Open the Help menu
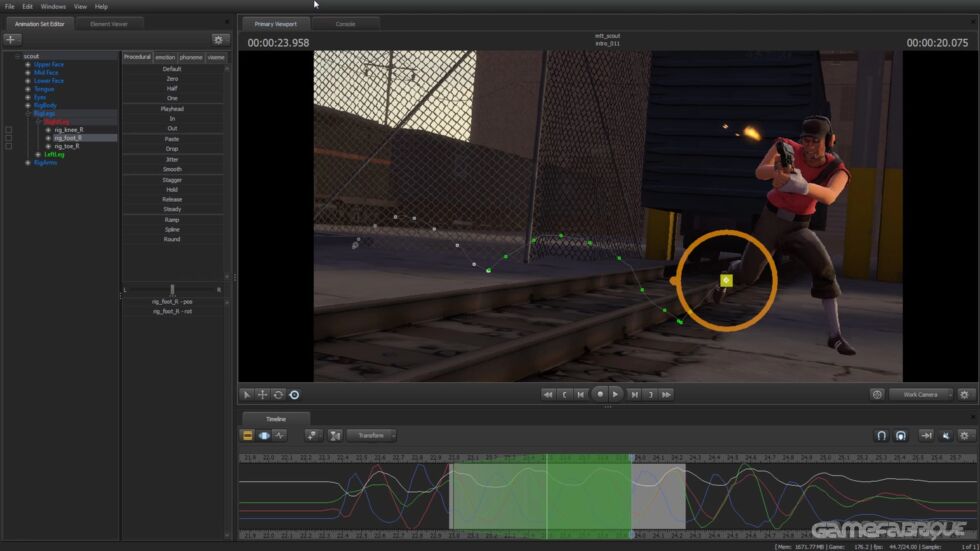 point(101,6)
